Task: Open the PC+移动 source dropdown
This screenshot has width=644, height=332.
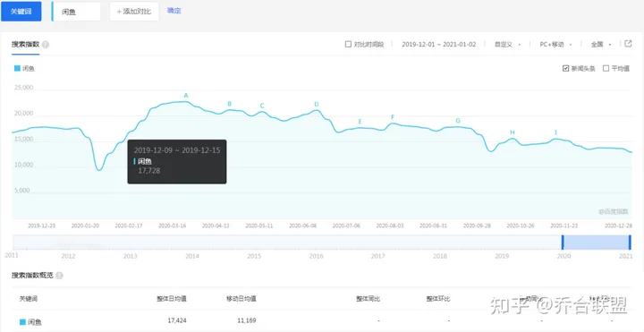Action: pyautogui.click(x=555, y=45)
